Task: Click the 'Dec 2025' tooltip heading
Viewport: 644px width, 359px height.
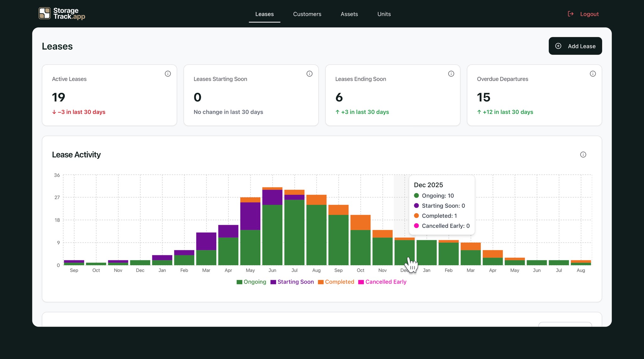Action: click(428, 185)
